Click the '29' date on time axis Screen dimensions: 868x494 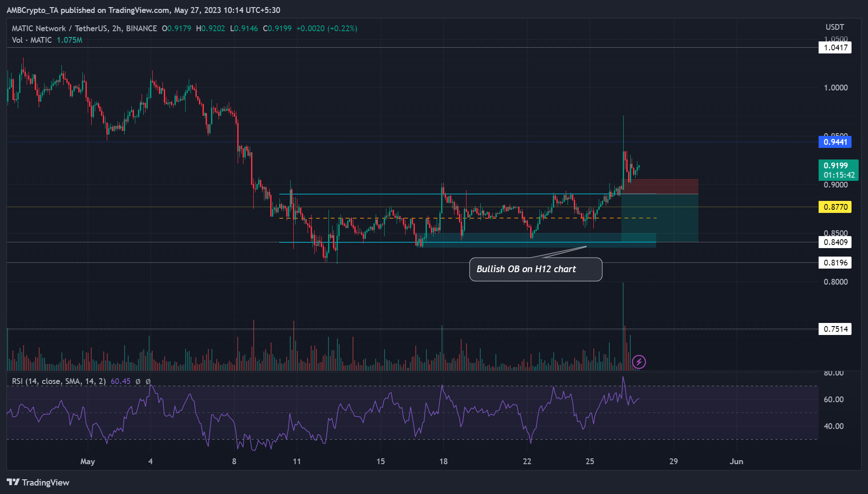[x=673, y=461]
